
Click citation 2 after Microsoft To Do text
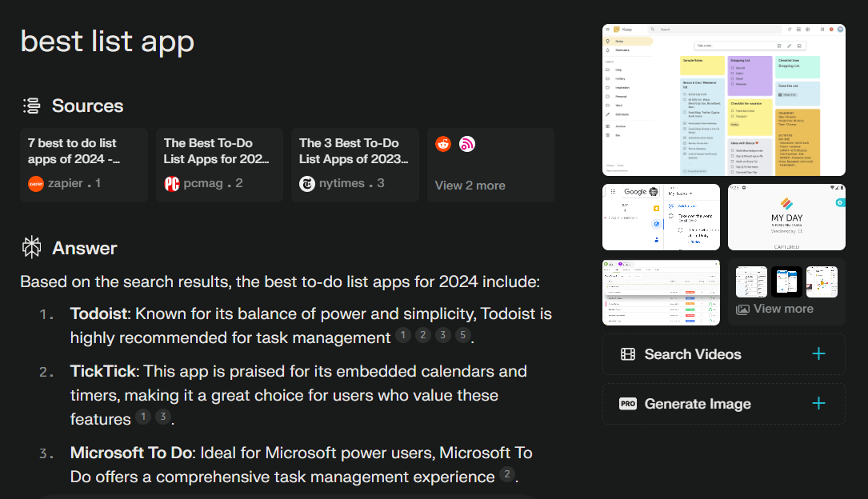pos(507,474)
